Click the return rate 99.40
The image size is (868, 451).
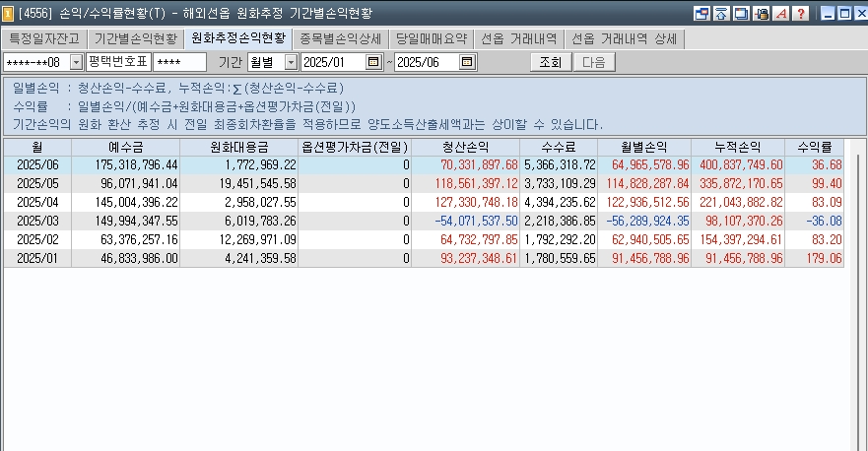pyautogui.click(x=827, y=184)
